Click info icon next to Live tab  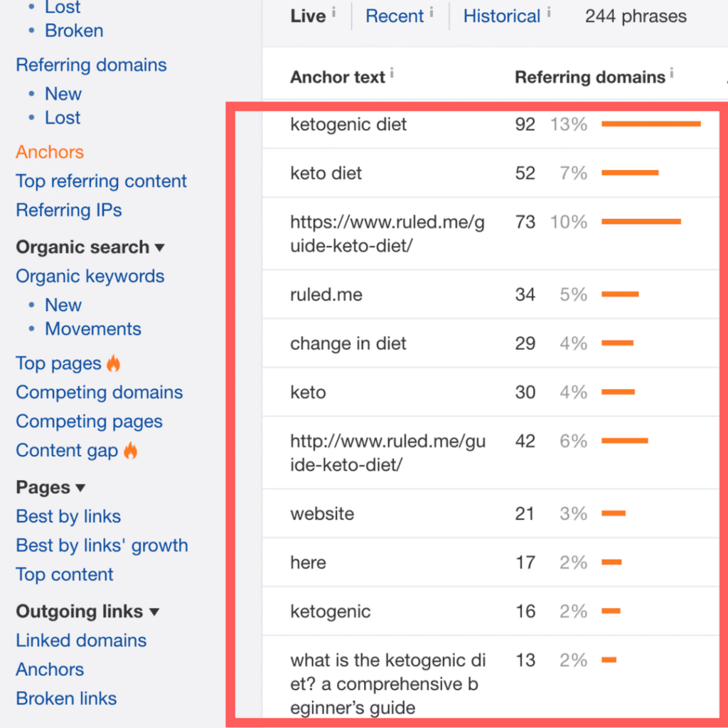(x=333, y=10)
